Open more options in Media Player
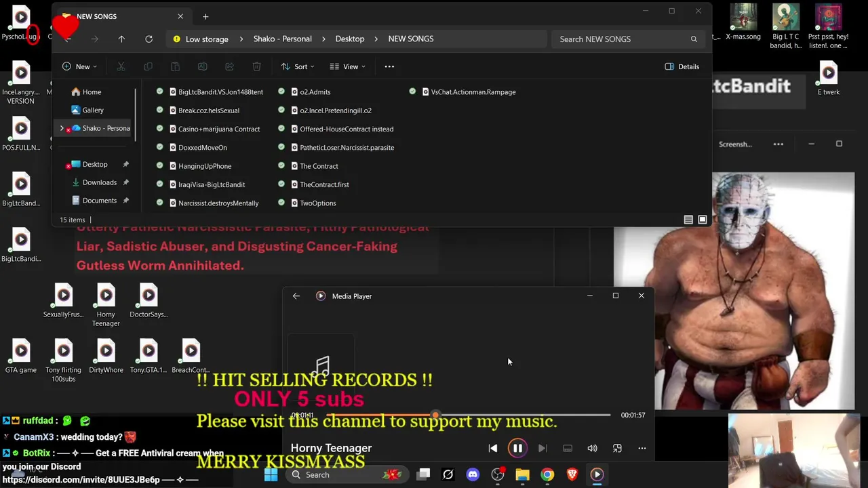This screenshot has height=488, width=868. pos(642,448)
